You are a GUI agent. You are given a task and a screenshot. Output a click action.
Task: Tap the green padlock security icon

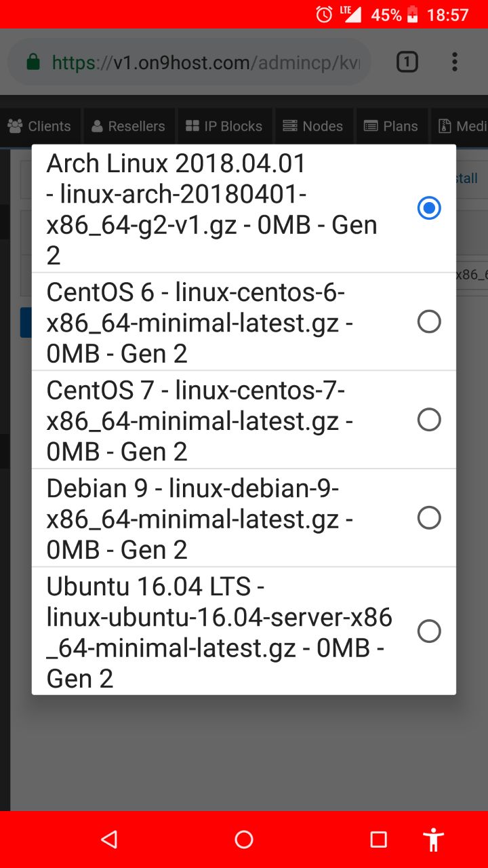(33, 63)
